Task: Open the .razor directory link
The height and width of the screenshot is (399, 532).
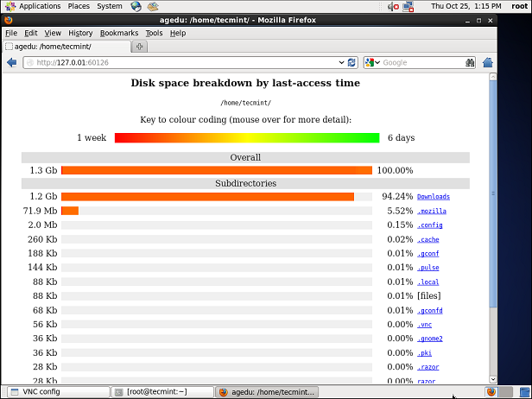Action: click(427, 367)
